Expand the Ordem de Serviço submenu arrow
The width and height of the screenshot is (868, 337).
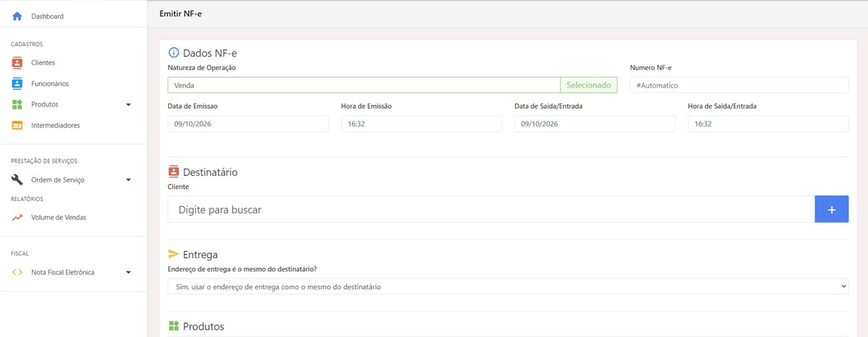pyautogui.click(x=128, y=179)
